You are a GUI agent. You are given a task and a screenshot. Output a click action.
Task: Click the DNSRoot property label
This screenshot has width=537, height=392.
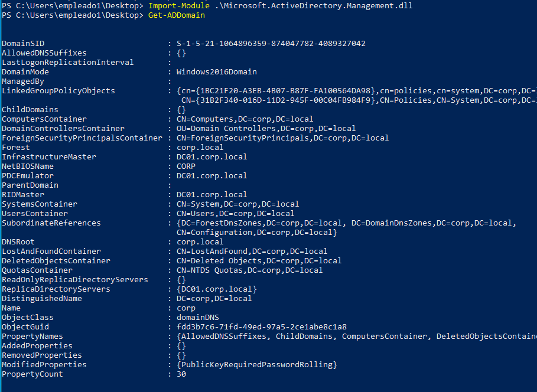tap(18, 242)
